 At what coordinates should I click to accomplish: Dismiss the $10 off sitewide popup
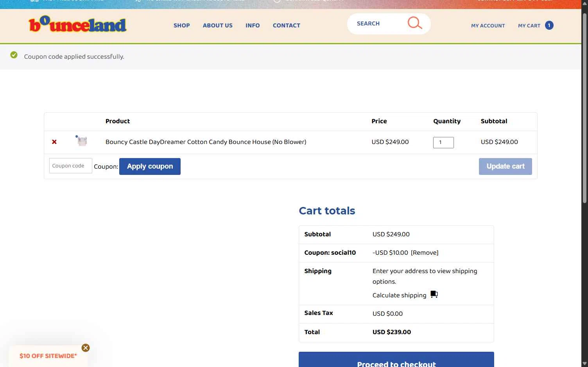[86, 348]
